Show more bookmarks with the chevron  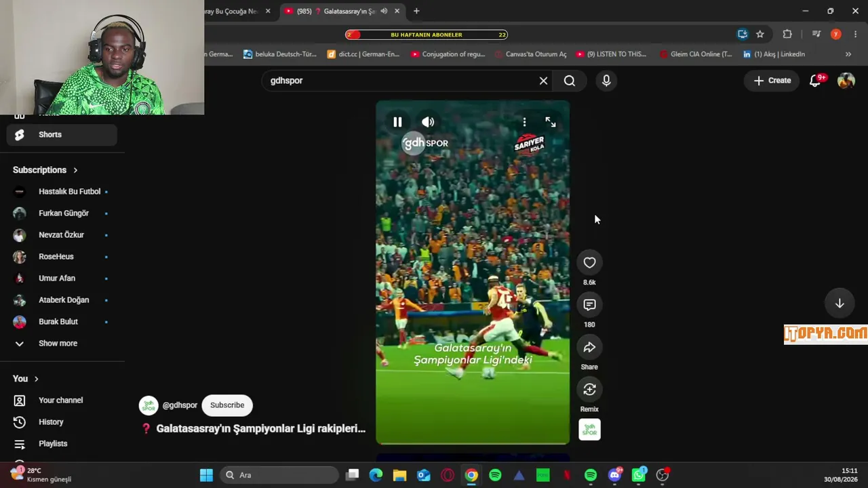[848, 54]
